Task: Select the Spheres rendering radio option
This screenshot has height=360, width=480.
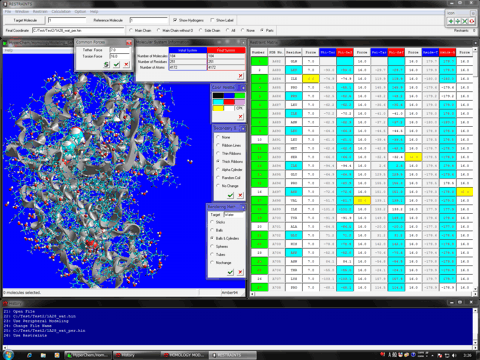Action: pos(212,246)
